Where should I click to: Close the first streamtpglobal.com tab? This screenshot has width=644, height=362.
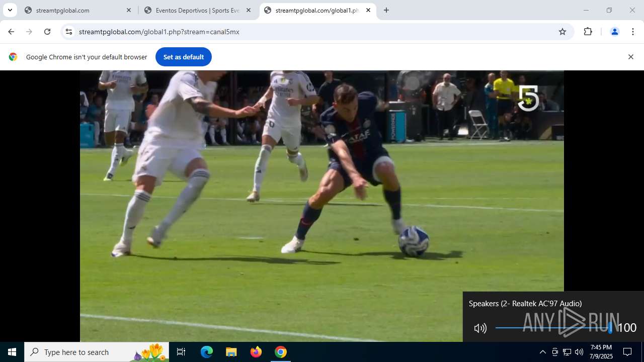click(129, 10)
